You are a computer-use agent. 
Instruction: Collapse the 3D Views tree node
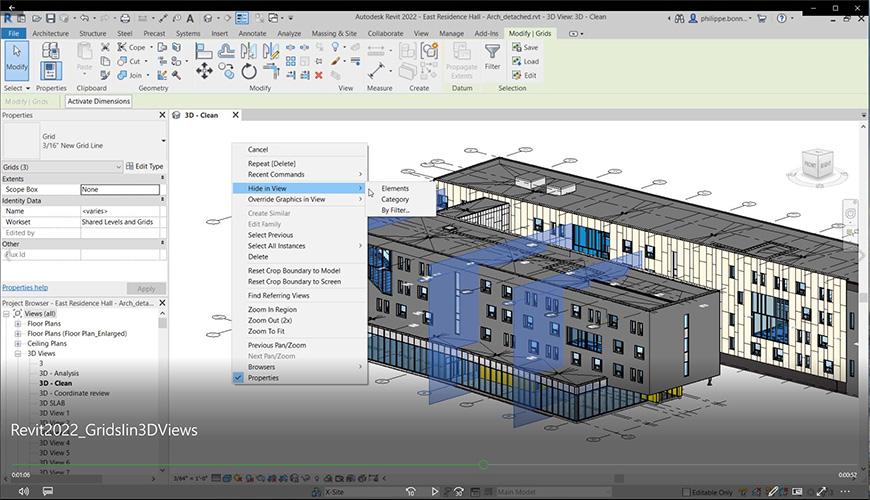click(18, 353)
